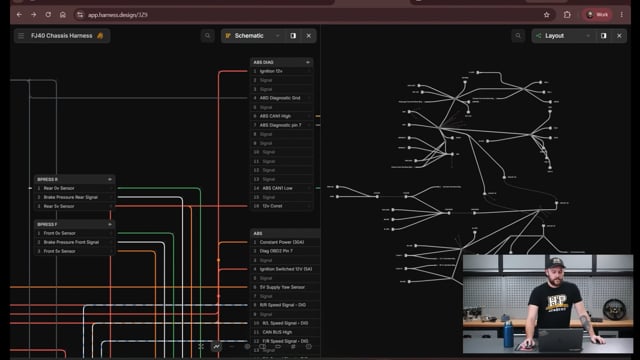Open the Schematic view dropdown

[278, 36]
